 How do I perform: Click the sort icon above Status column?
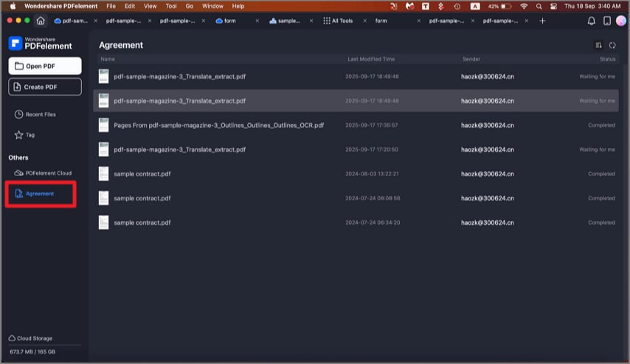[598, 46]
